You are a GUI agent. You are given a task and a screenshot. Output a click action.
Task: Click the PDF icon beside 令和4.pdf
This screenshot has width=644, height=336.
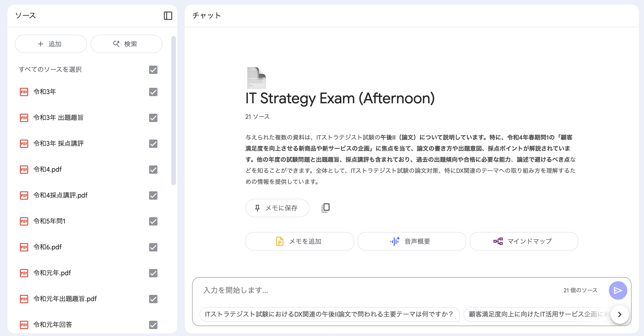tap(24, 169)
